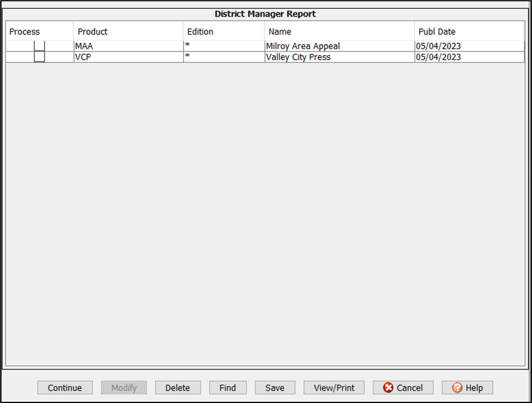Select the publication date for Milroy Area Appeal
The image size is (532, 403).
click(x=438, y=46)
